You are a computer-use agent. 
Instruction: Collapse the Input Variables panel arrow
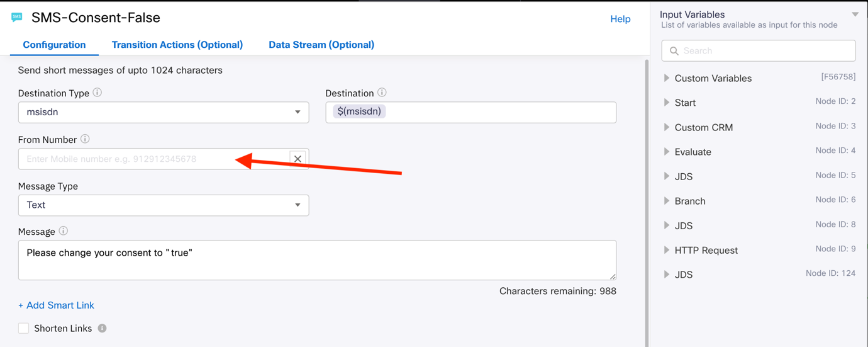click(855, 14)
